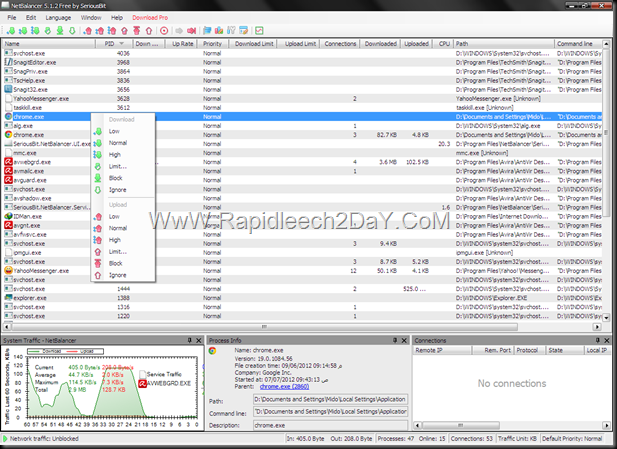
Task: Sort by the Name column header
Action: 49,44
